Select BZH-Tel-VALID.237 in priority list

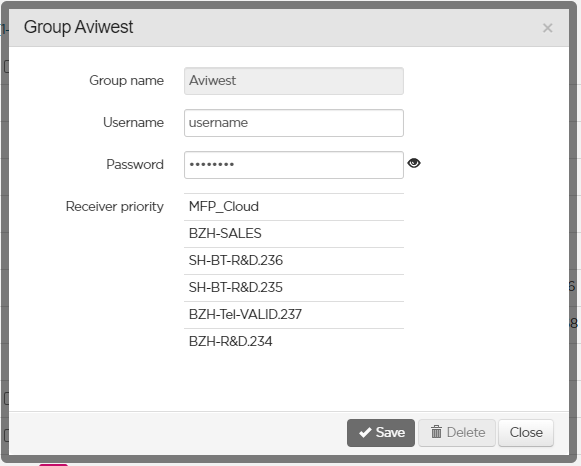click(294, 315)
